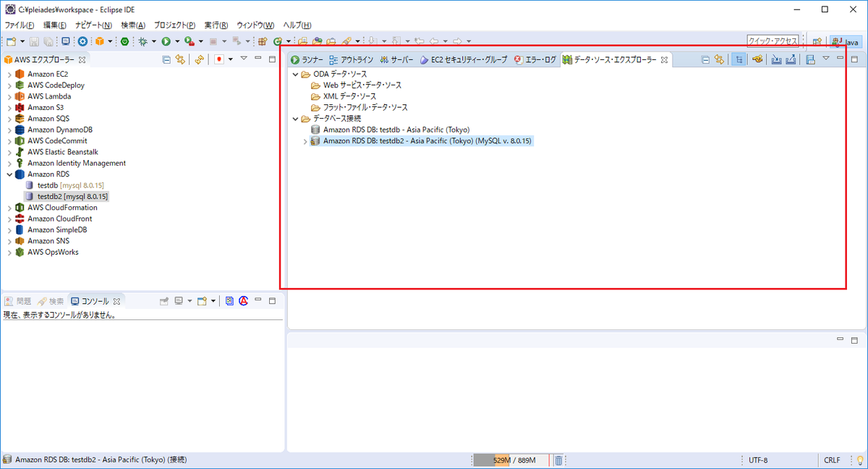Click the garbage collector trash icon
The width and height of the screenshot is (868, 469).
click(x=558, y=460)
